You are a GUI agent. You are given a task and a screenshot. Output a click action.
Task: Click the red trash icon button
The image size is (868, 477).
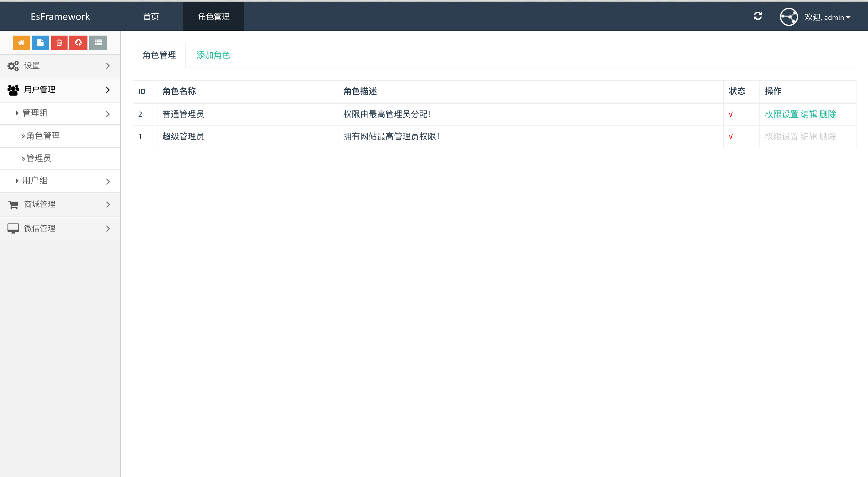[59, 43]
